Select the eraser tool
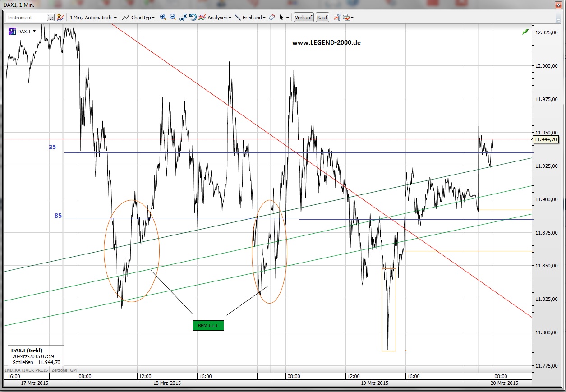566x392 pixels. pyautogui.click(x=271, y=17)
